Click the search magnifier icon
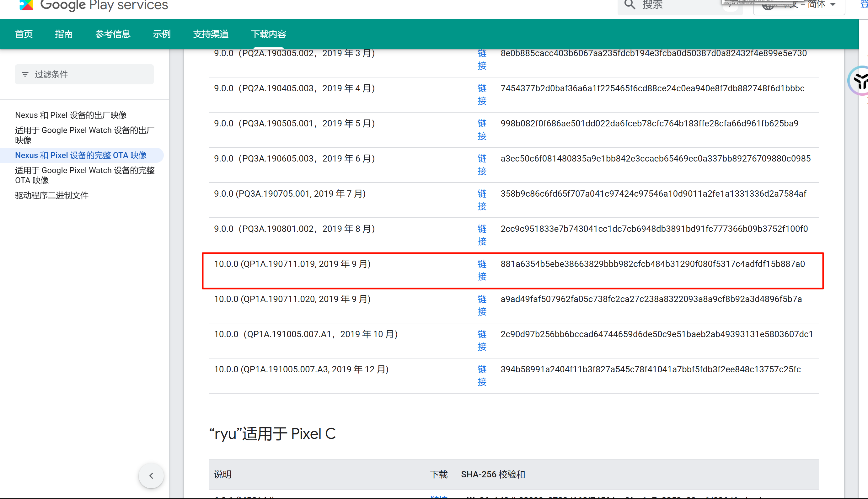The width and height of the screenshot is (868, 499). pos(630,5)
